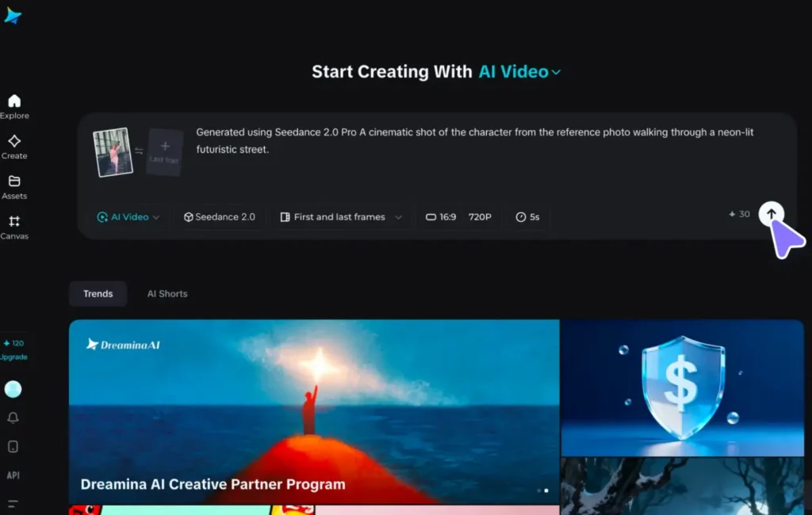
Task: Click the mobile app phone icon
Action: pyautogui.click(x=13, y=447)
